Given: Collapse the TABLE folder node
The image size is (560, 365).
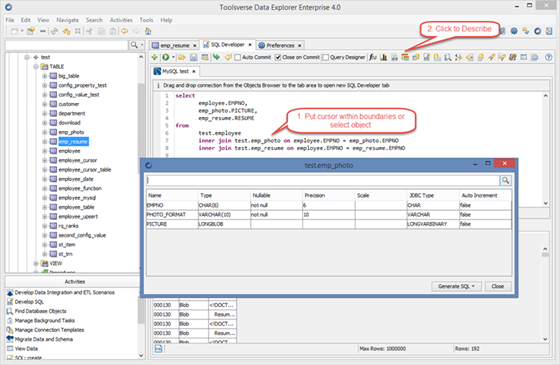Looking at the screenshot, I should 36,66.
